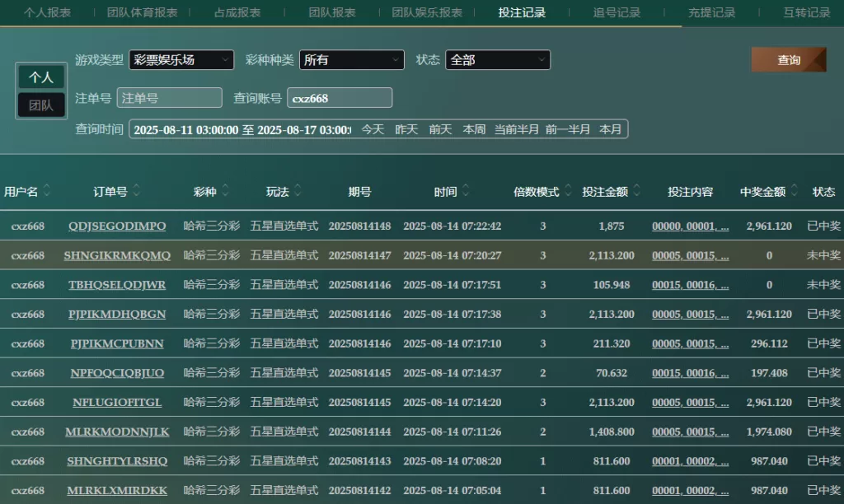Click bet amount 1,875
The height and width of the screenshot is (504, 844).
point(612,226)
